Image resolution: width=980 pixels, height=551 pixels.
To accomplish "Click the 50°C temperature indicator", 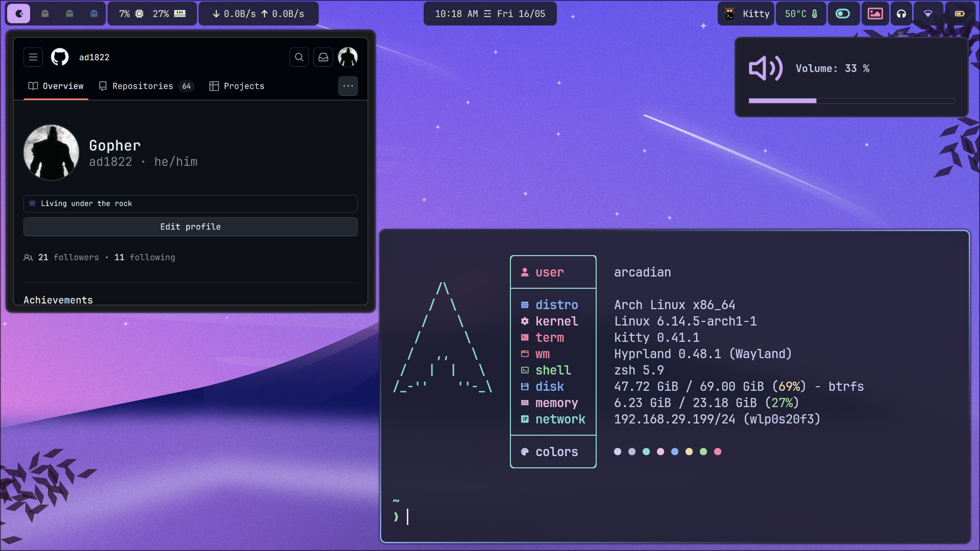I will (801, 14).
